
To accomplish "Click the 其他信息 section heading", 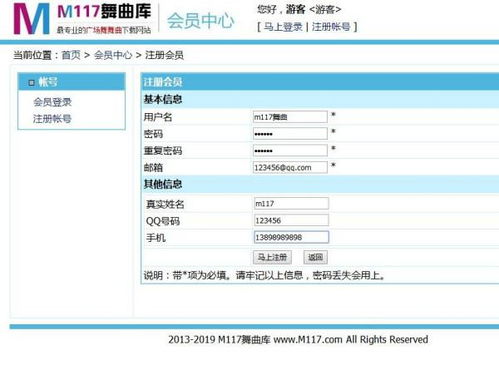I will click(163, 184).
